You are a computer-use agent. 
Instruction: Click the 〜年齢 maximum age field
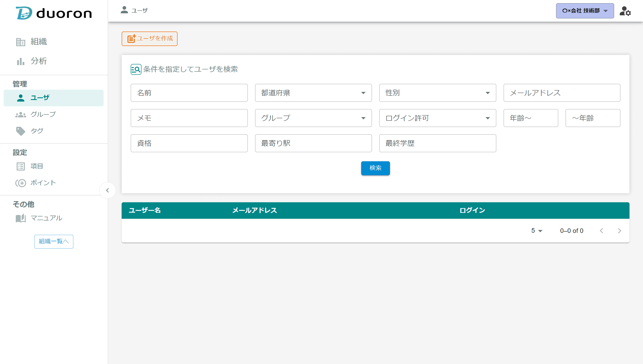(x=593, y=118)
